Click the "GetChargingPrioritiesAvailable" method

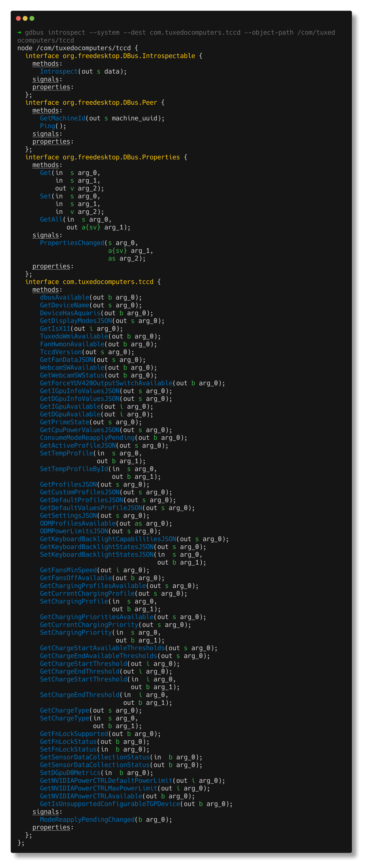[97, 617]
